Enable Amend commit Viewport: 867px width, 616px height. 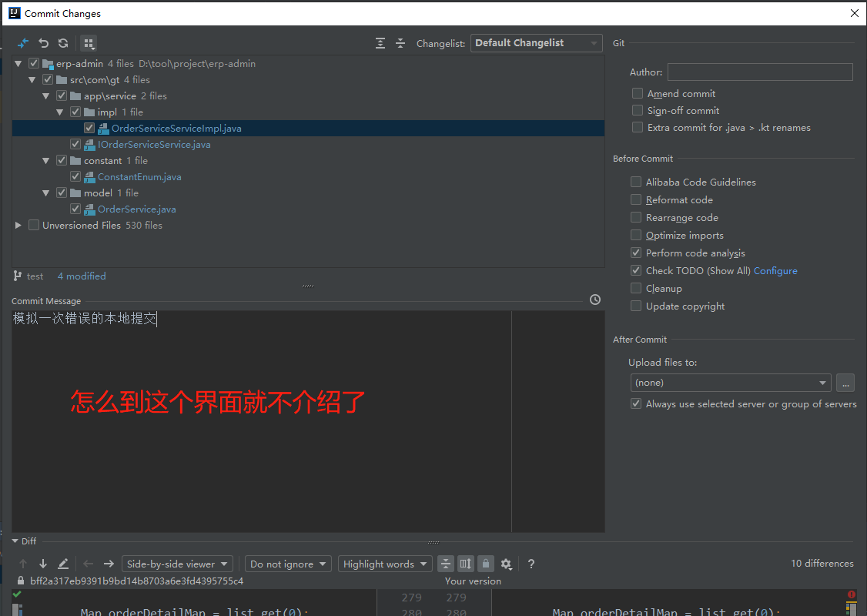tap(638, 93)
